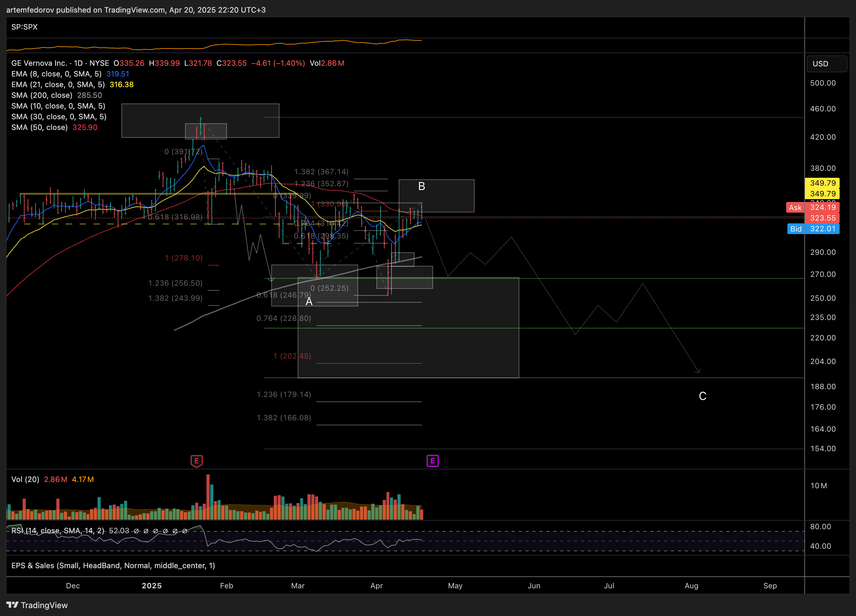Click Fib level label 0 (252.25)
Viewport: 856px width, 616px height.
point(329,288)
